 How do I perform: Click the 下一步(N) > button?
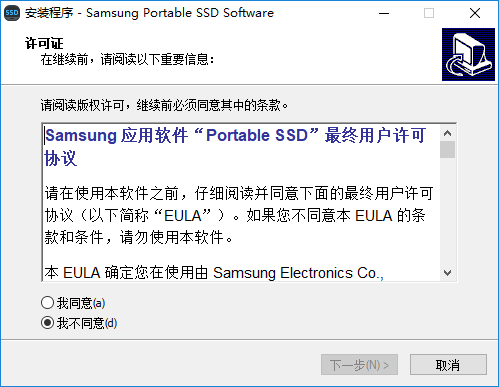(359, 365)
